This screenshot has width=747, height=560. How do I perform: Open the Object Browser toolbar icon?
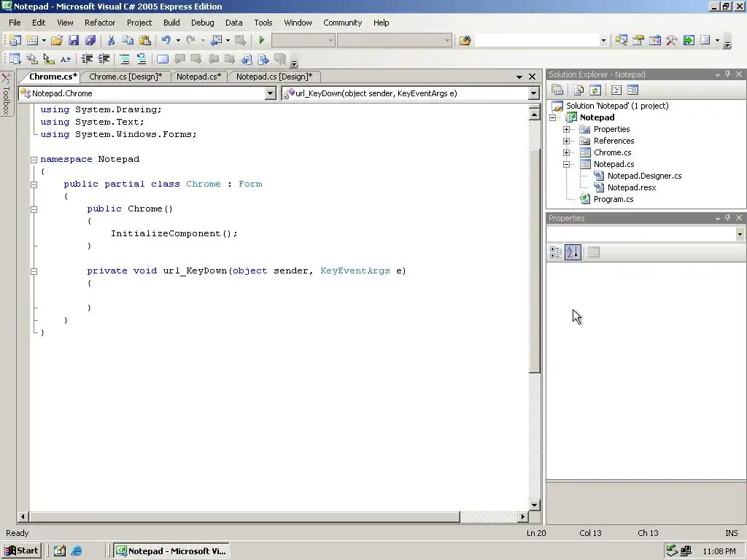(655, 41)
